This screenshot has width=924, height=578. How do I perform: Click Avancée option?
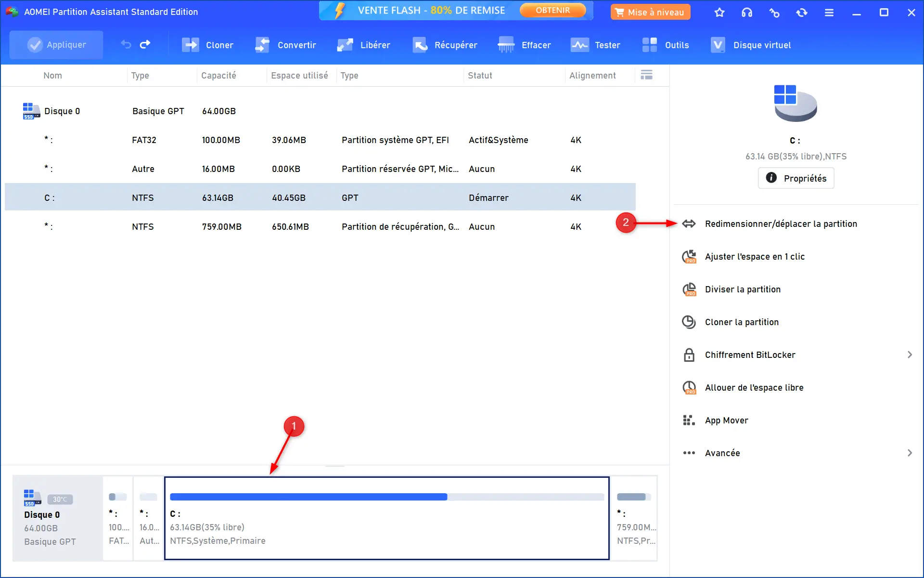click(722, 453)
